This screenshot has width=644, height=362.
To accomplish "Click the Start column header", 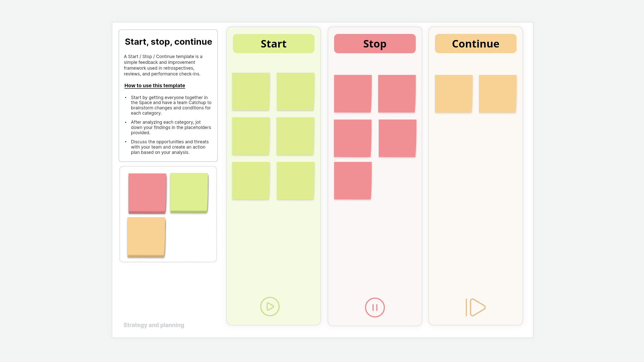I will point(273,44).
